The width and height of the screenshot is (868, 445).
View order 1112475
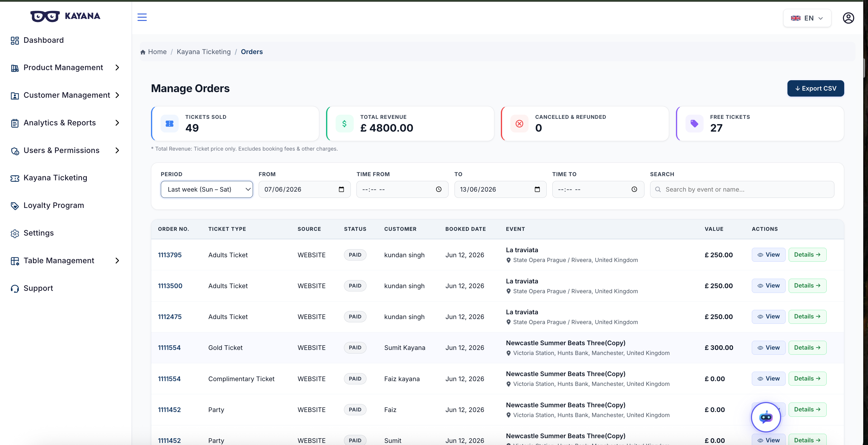tap(768, 316)
